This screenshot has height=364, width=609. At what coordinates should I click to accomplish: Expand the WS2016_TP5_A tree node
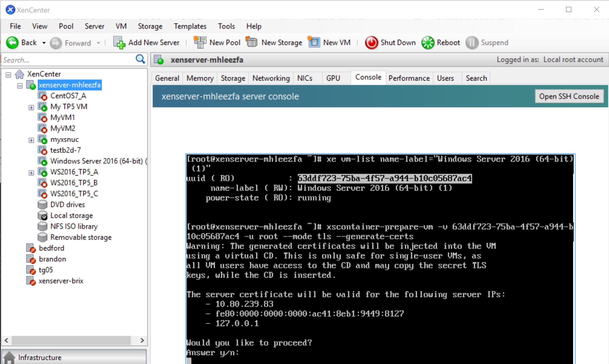click(x=31, y=173)
